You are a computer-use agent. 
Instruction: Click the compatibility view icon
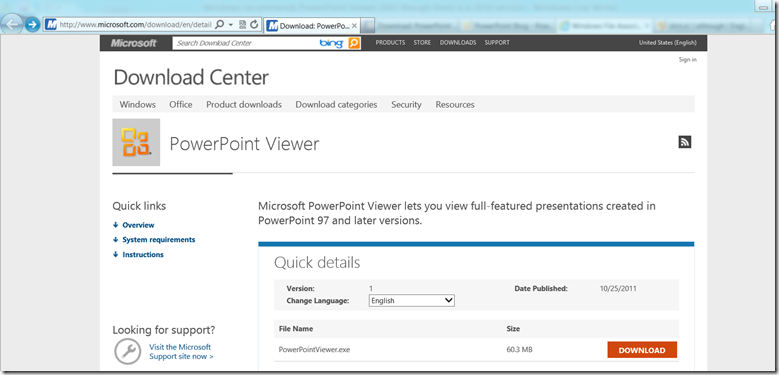pyautogui.click(x=243, y=24)
